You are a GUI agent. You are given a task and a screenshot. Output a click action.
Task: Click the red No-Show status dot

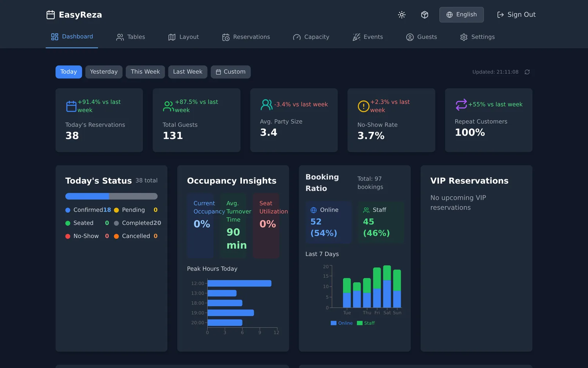pos(68,236)
